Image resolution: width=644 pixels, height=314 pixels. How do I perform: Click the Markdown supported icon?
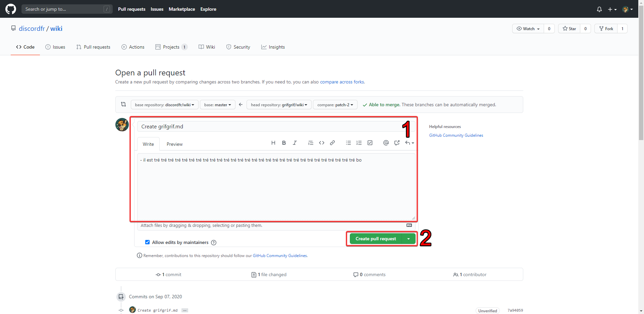click(x=409, y=225)
